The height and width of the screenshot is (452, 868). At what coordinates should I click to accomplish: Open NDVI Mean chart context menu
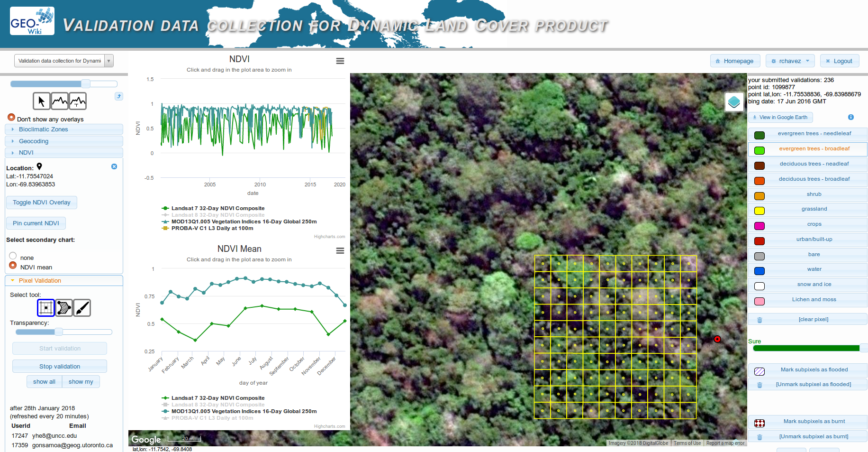(x=340, y=251)
